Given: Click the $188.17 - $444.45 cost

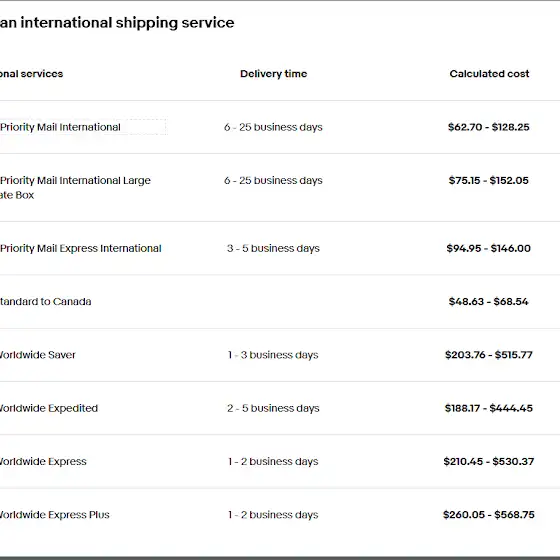Looking at the screenshot, I should [x=489, y=408].
